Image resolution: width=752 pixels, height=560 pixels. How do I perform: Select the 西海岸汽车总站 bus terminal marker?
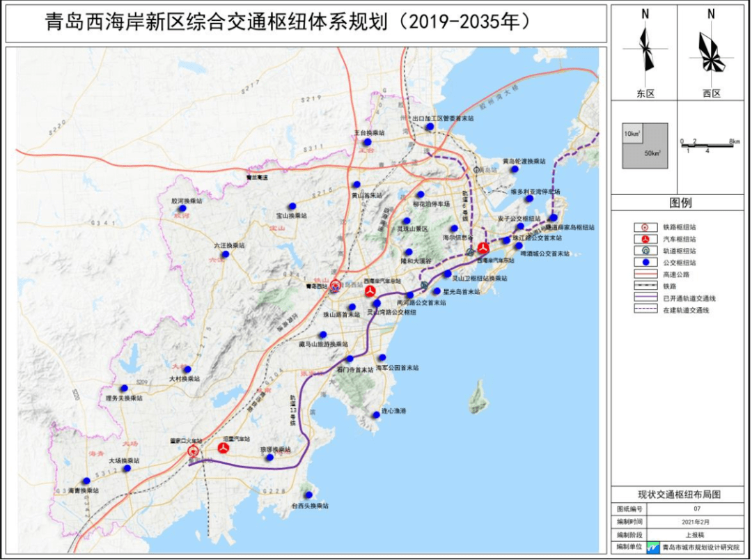[370, 290]
